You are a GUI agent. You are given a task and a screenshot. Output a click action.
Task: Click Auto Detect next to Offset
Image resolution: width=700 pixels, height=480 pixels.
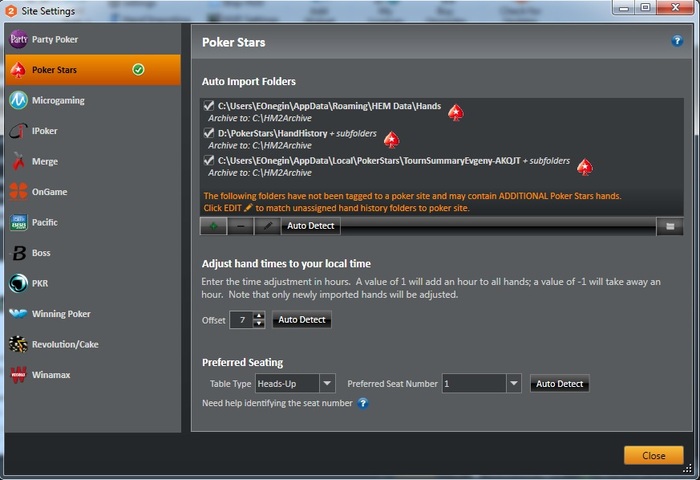(302, 320)
